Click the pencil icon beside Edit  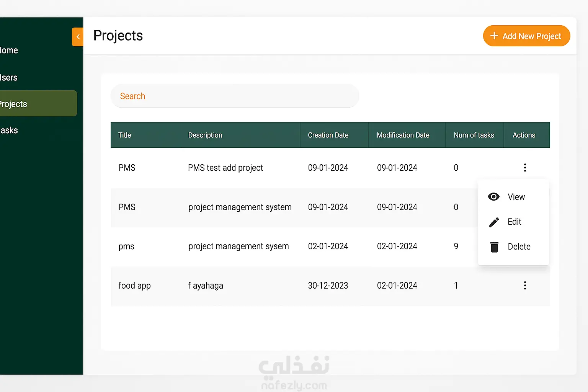pyautogui.click(x=494, y=222)
